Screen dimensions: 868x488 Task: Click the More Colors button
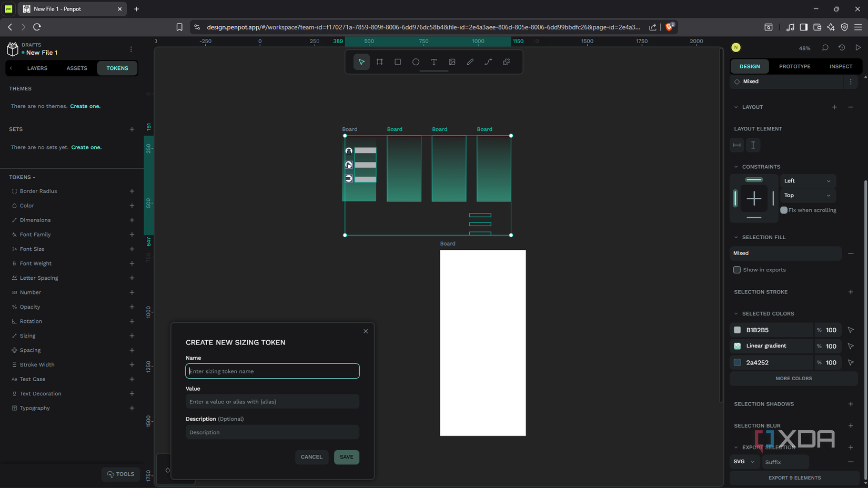point(794,379)
